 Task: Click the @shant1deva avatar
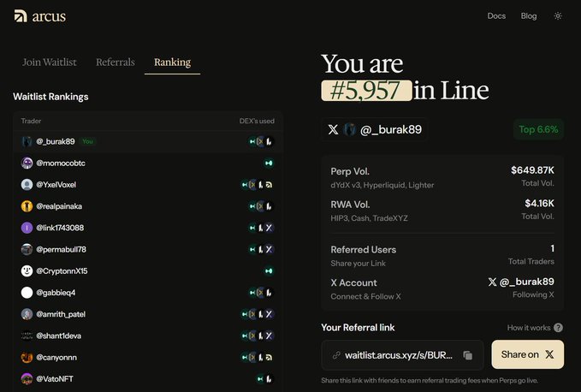[x=27, y=336]
